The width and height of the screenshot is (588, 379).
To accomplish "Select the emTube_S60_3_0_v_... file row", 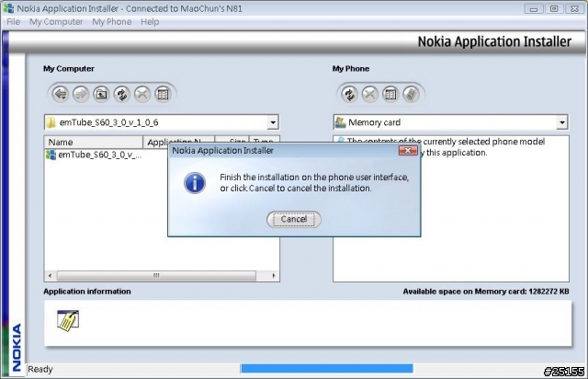I will 94,155.
